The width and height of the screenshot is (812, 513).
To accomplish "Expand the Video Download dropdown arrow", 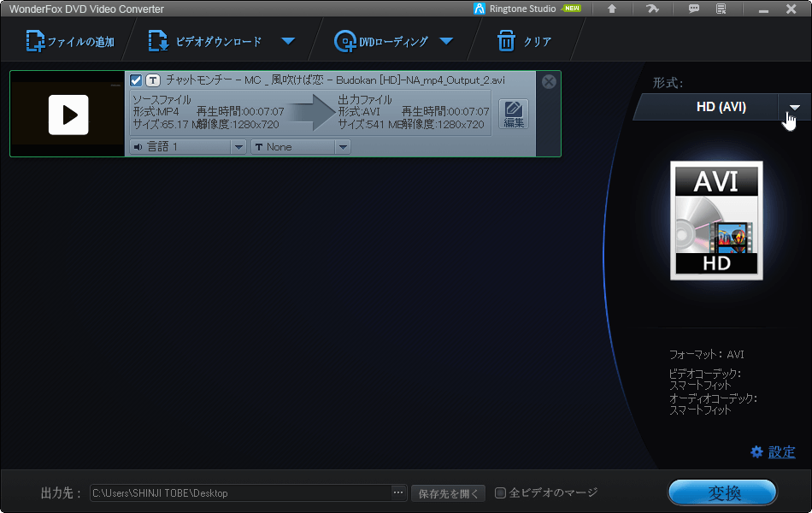I will click(x=288, y=41).
